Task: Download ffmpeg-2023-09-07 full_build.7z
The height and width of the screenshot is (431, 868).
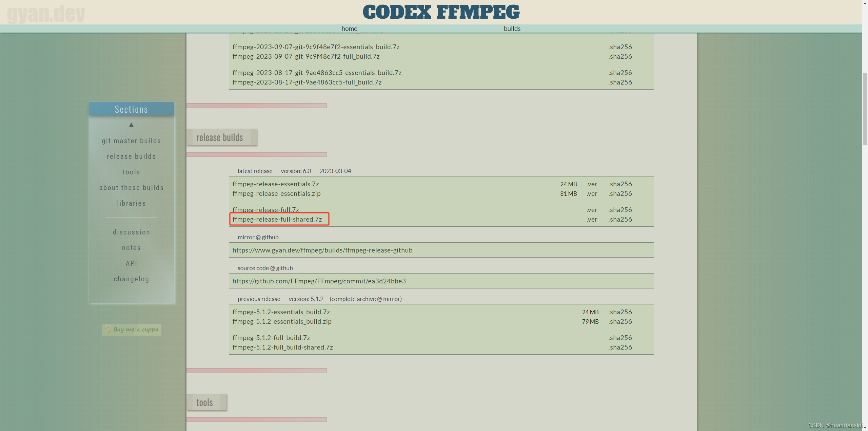Action: (306, 56)
